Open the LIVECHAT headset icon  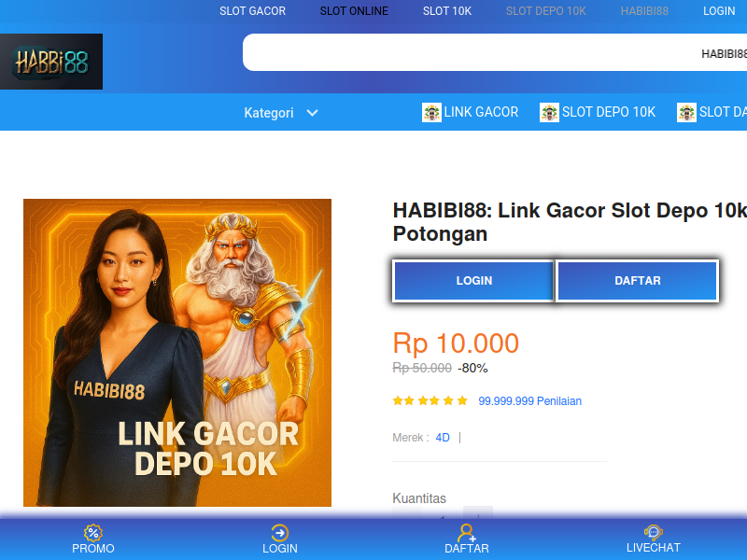point(653,532)
